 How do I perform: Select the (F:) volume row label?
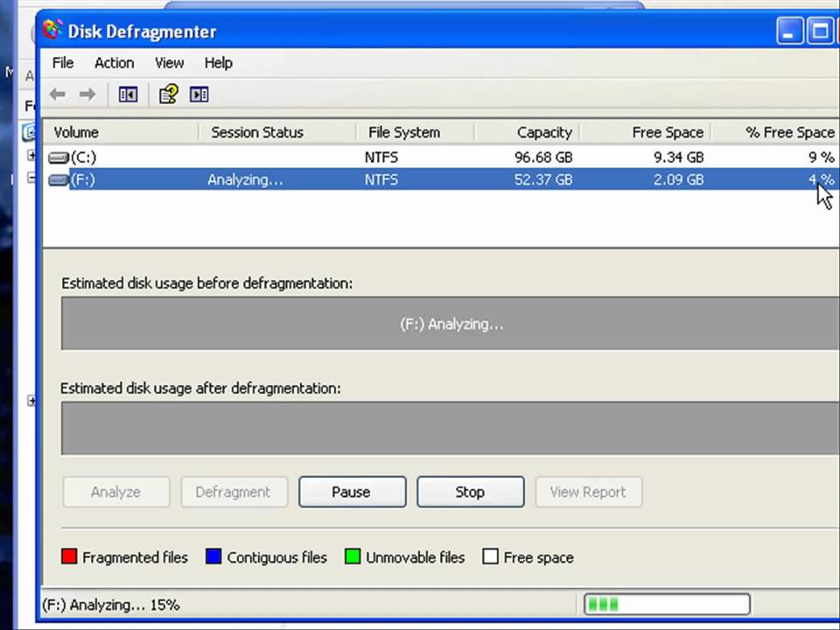coord(83,179)
